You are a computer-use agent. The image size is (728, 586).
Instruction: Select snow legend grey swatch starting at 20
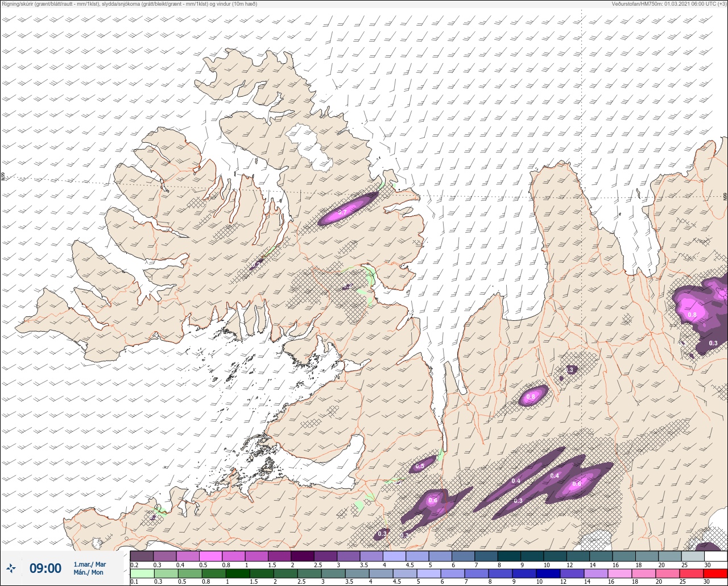coord(669,556)
